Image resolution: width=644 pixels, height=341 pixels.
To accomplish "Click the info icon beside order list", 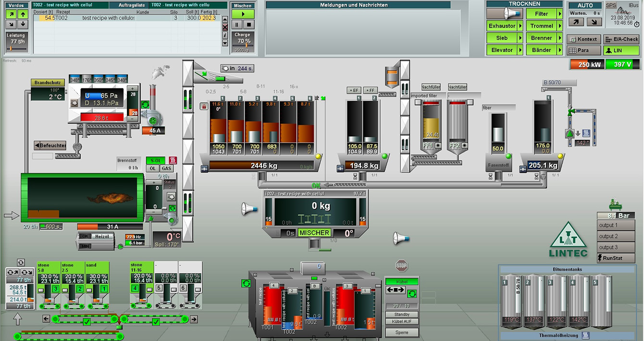I will click(225, 35).
